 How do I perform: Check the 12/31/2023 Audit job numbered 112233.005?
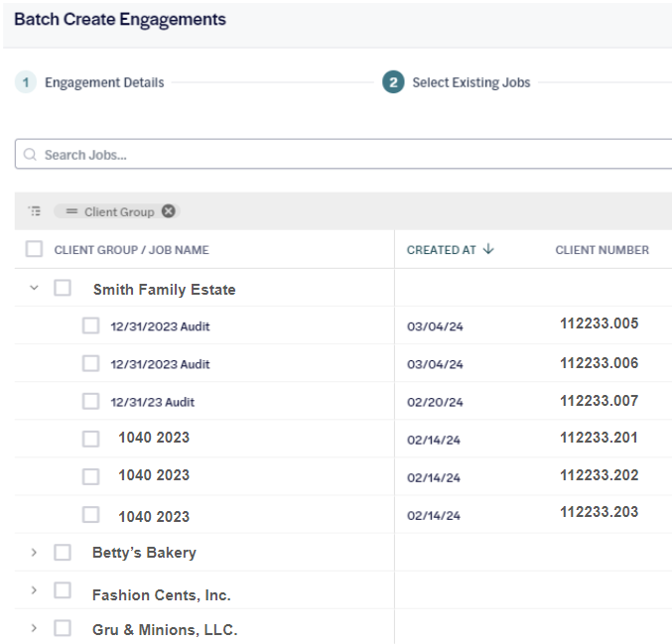(x=91, y=325)
